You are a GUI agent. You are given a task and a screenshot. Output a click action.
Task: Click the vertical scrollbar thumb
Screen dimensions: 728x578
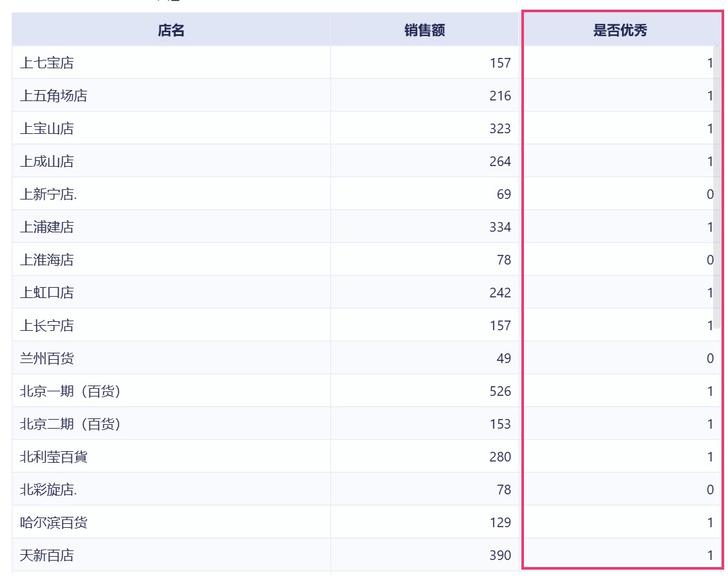click(x=717, y=187)
